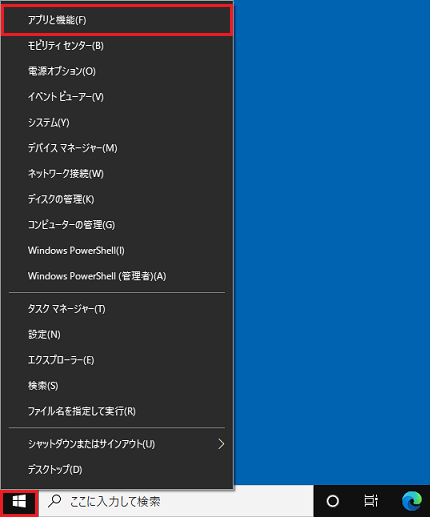The height and width of the screenshot is (517, 430).
Task: Open Task View on the taskbar
Action: [371, 501]
